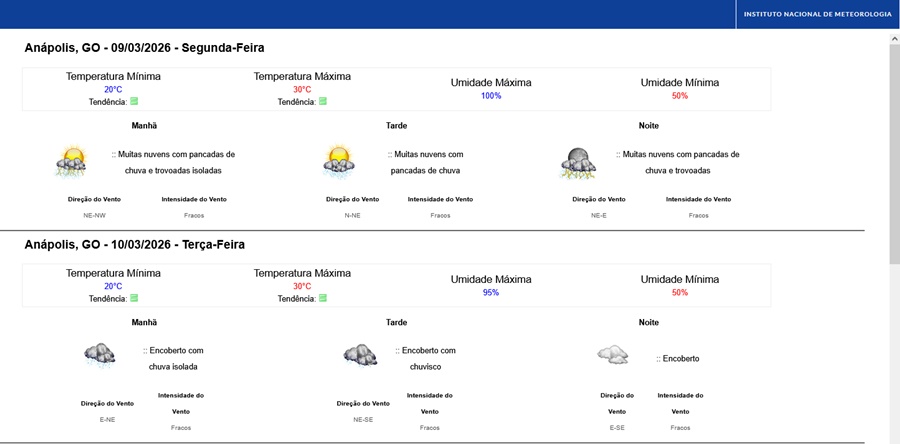Click the maximum temperature Tendência icon for 09/03/2026
900x444 pixels.
(x=323, y=101)
